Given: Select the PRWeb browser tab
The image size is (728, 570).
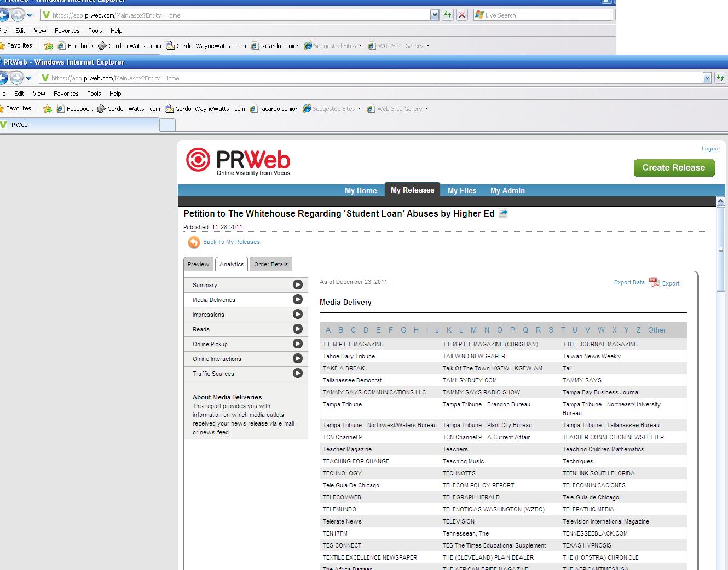Looking at the screenshot, I should [x=79, y=125].
